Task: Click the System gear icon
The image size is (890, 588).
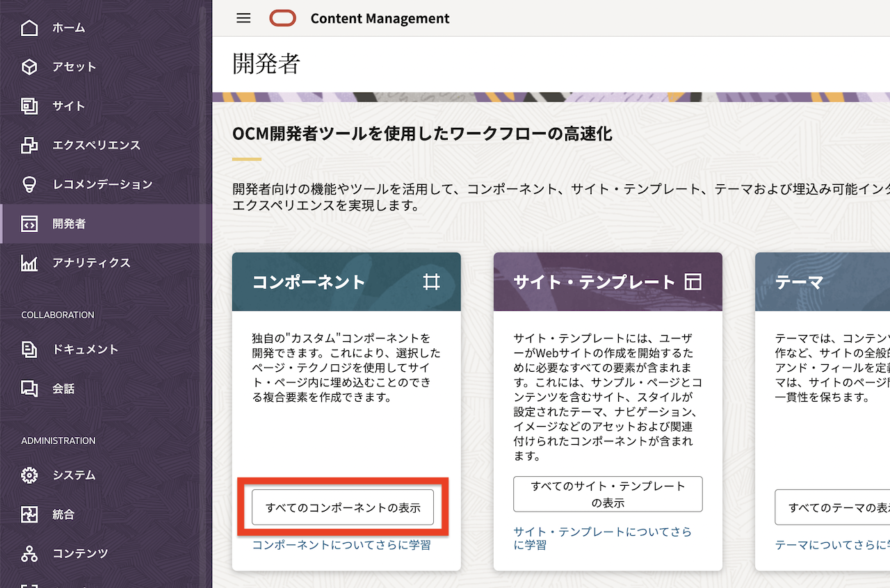Action: tap(29, 475)
